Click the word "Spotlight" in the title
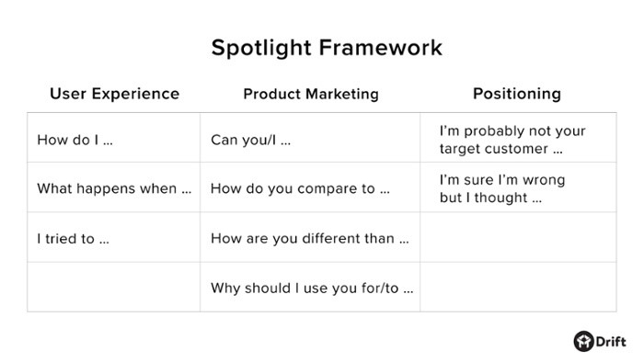The height and width of the screenshot is (362, 644). click(x=261, y=48)
